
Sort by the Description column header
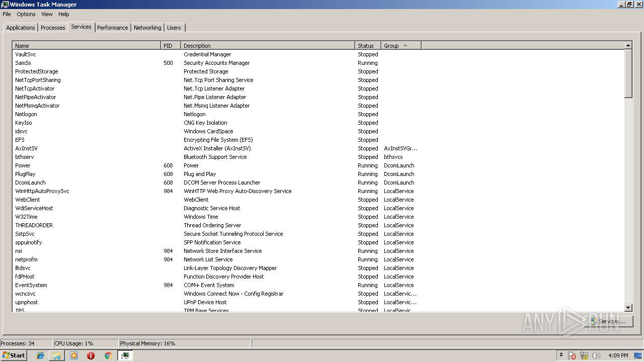[268, 46]
